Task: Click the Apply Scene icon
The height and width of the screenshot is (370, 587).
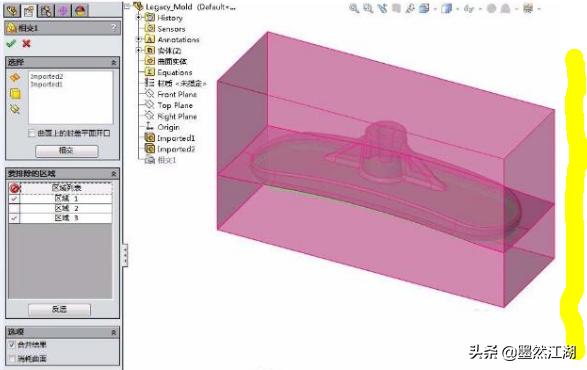Action: pyautogui.click(x=505, y=8)
